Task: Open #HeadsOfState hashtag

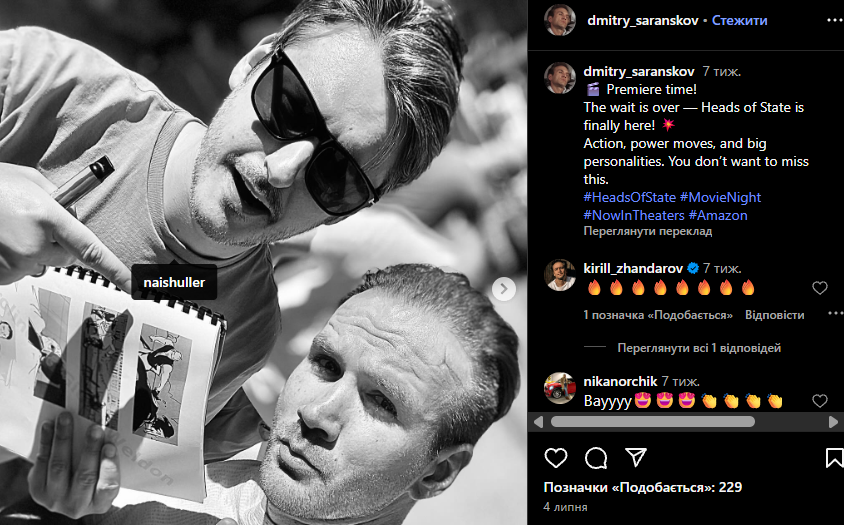Action: tap(629, 197)
